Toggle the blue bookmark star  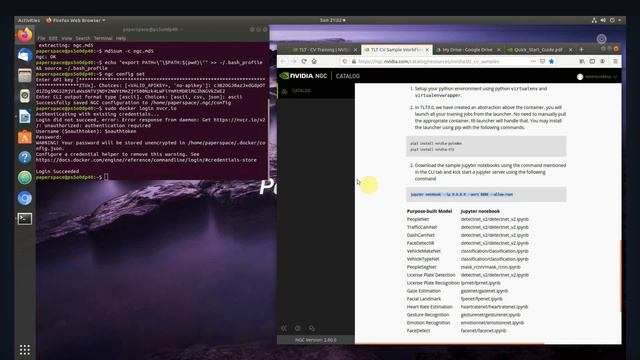pyautogui.click(x=551, y=61)
